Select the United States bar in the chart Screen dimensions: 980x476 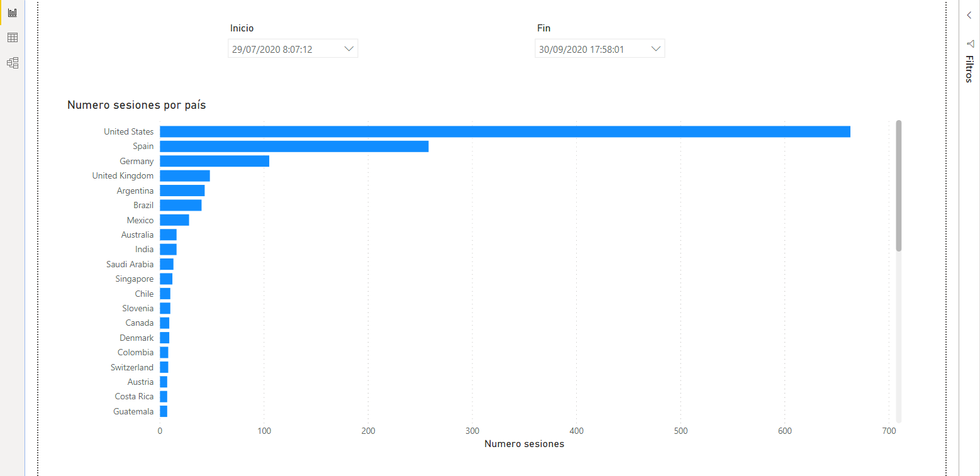pyautogui.click(x=503, y=131)
